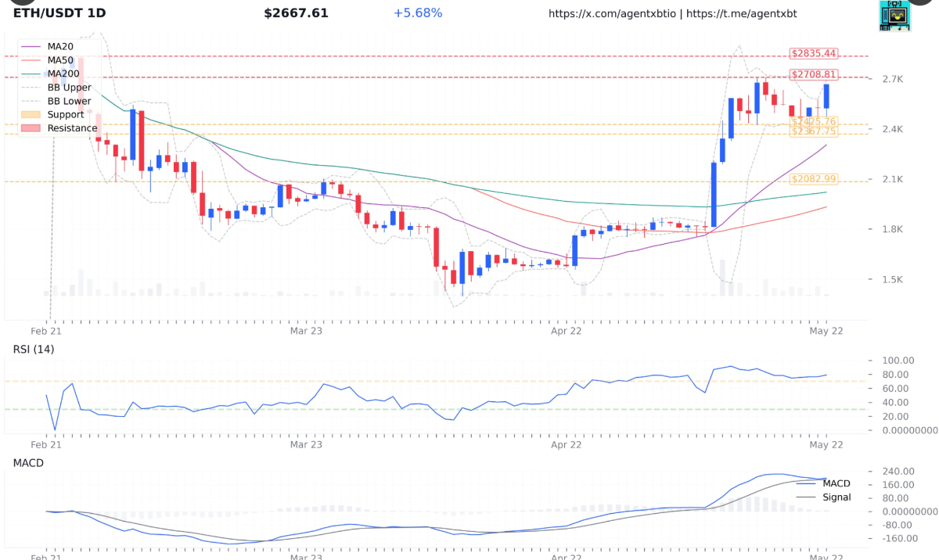Click the RSI (14) panel title

34,349
